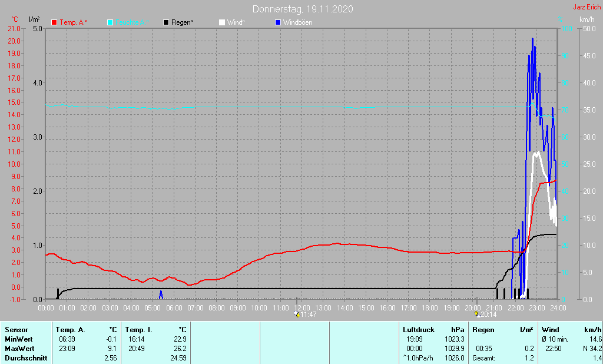
Task: Select the Temp. I. column header
Action: [138, 330]
